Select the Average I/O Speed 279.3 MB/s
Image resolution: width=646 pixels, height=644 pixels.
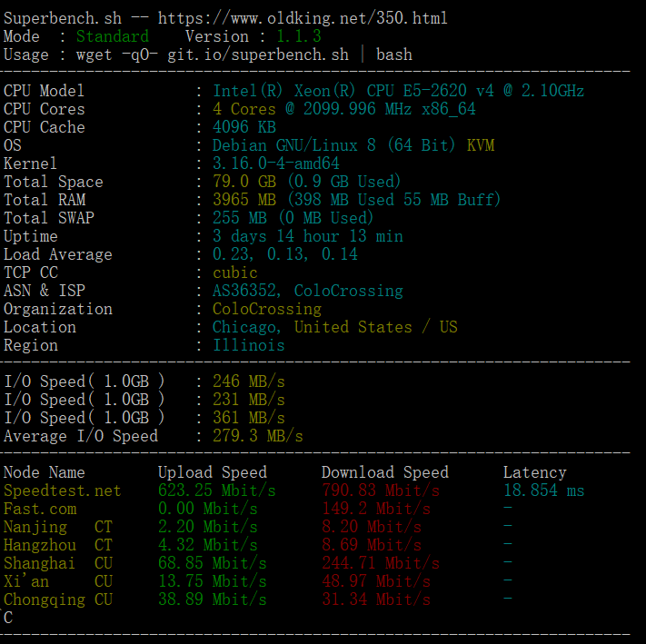(x=257, y=436)
